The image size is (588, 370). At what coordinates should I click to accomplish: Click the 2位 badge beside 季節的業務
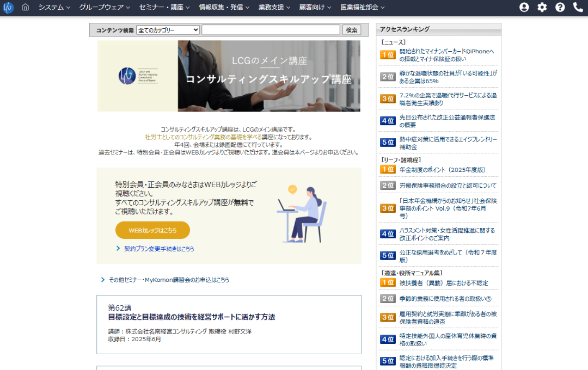pyautogui.click(x=388, y=299)
